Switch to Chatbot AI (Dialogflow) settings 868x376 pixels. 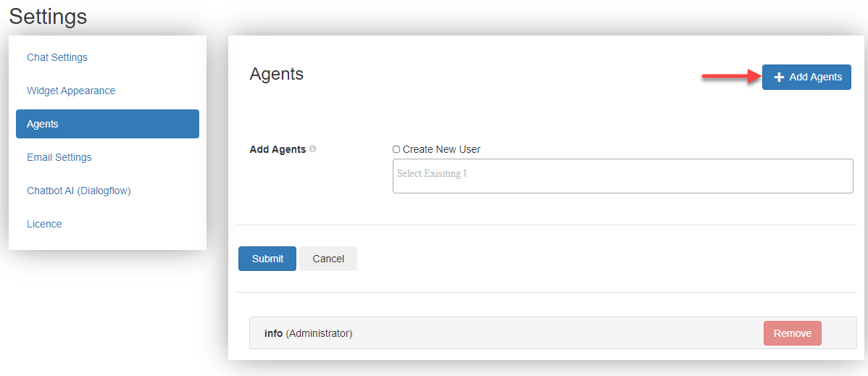[78, 191]
